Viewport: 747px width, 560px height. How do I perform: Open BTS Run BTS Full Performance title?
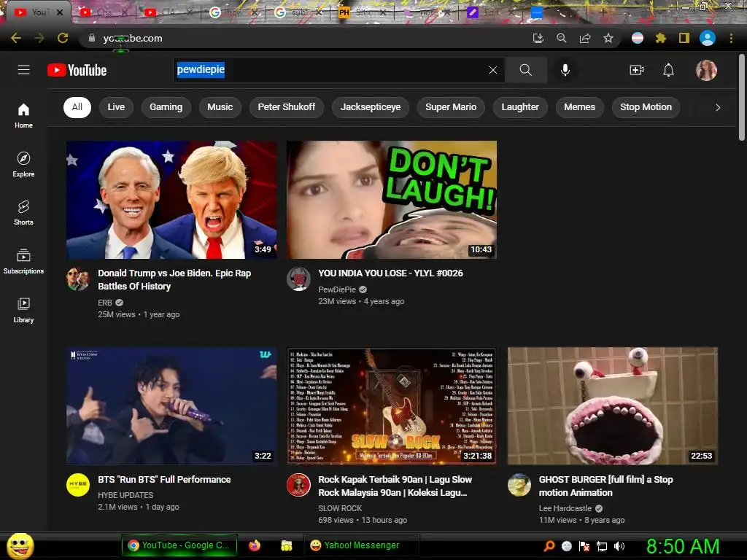pos(164,480)
